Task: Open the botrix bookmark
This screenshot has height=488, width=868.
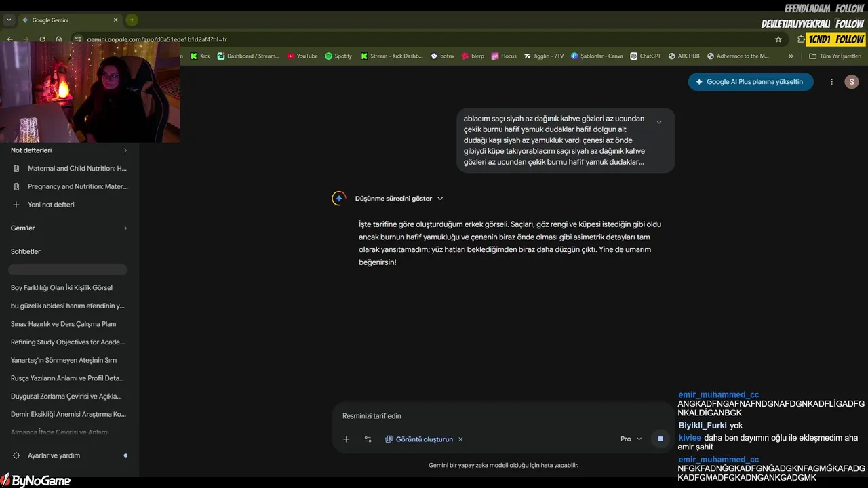Action: point(443,56)
